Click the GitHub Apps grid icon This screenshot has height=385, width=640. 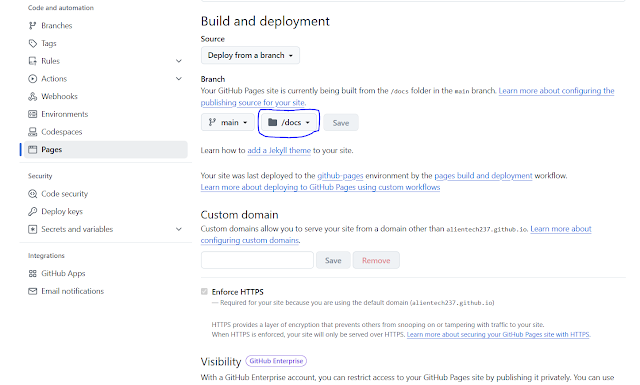32,274
